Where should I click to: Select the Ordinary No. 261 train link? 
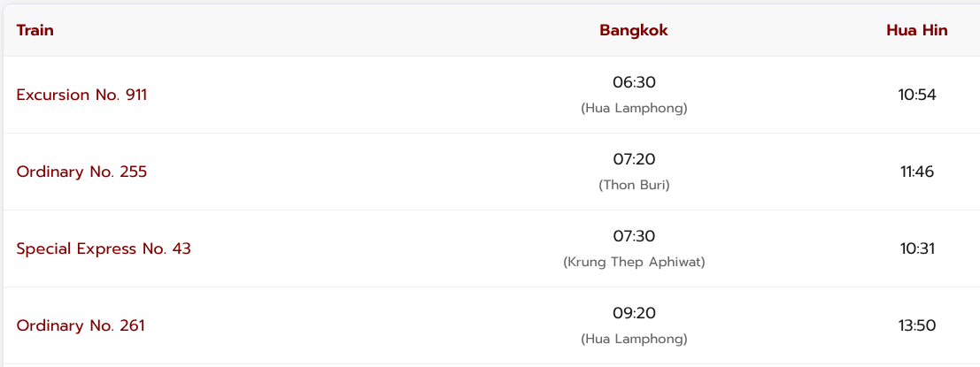[x=81, y=325]
